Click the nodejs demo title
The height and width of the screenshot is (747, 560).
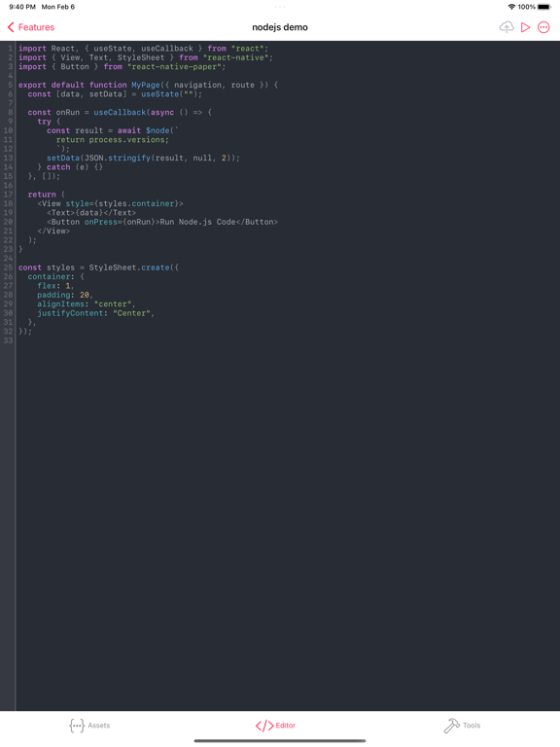[280, 27]
